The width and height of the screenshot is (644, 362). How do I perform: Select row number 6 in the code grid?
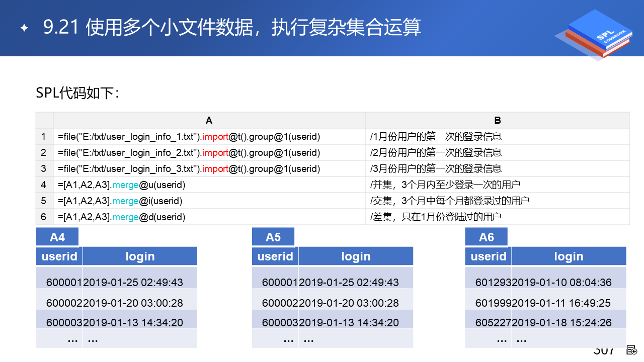pos(44,217)
